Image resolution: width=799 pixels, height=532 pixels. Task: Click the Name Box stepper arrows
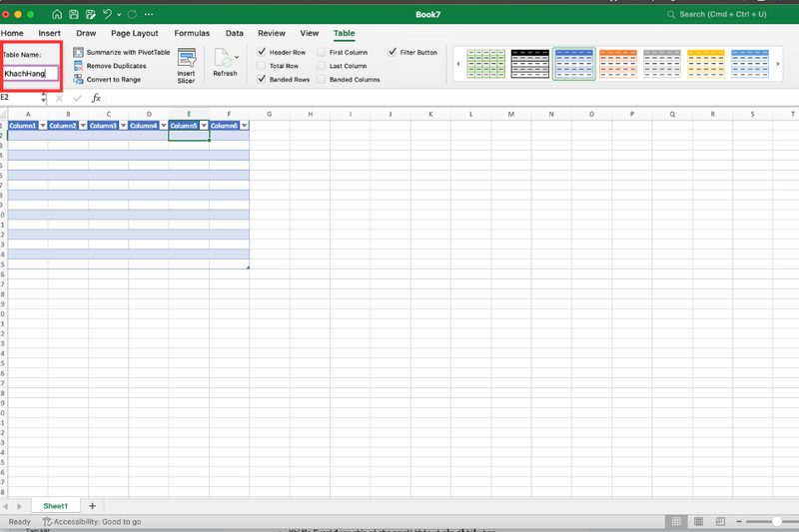tap(43, 97)
